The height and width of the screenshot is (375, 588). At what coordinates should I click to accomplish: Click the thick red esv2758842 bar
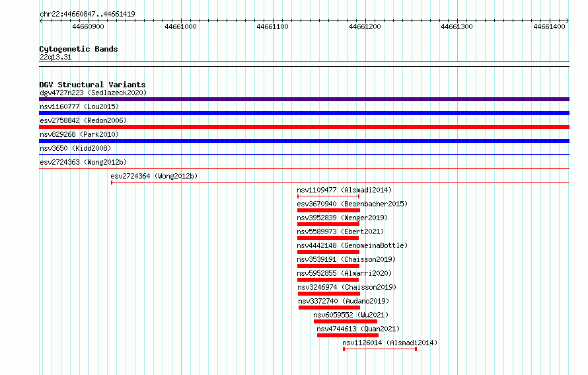click(x=304, y=127)
